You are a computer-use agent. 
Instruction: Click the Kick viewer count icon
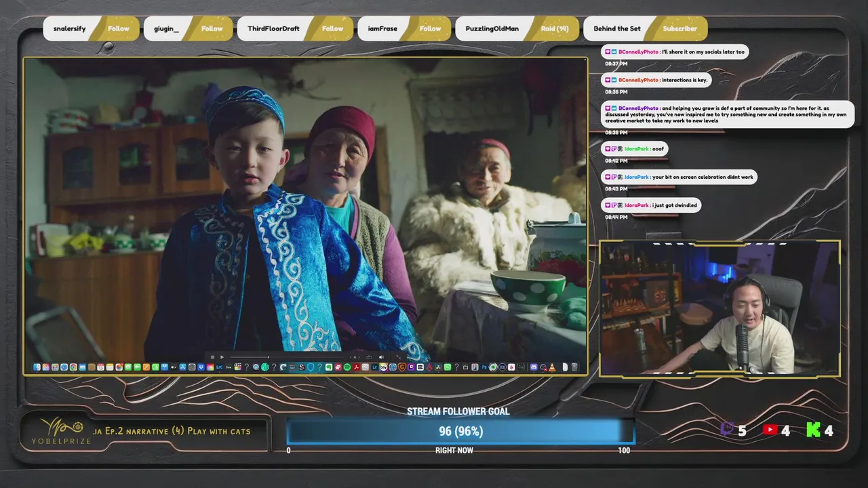coord(813,430)
